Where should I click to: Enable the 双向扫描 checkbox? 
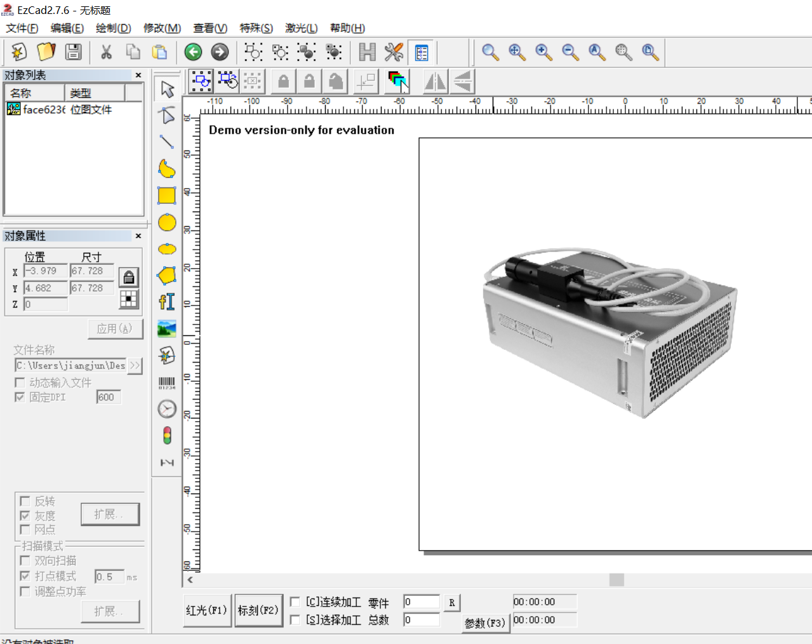tap(25, 560)
